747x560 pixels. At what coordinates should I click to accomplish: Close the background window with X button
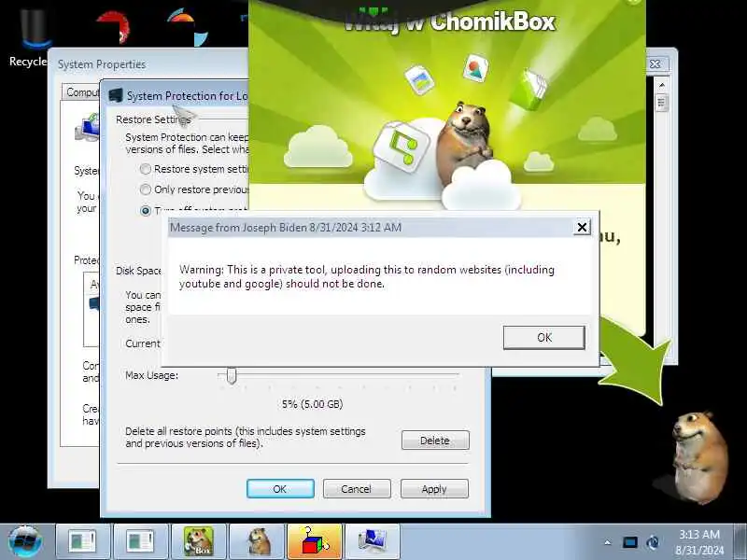[x=657, y=63]
